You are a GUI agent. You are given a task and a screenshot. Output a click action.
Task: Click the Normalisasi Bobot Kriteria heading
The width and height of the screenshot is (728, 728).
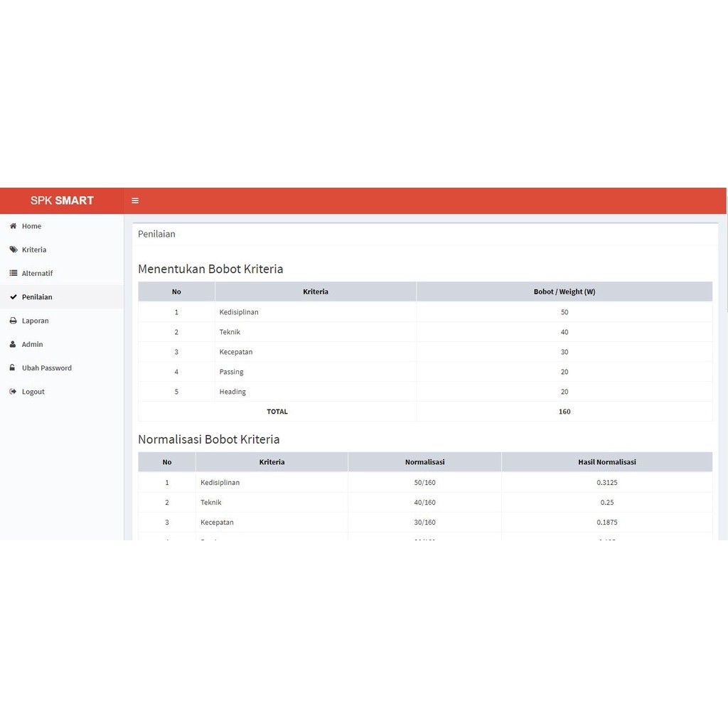pyautogui.click(x=208, y=439)
